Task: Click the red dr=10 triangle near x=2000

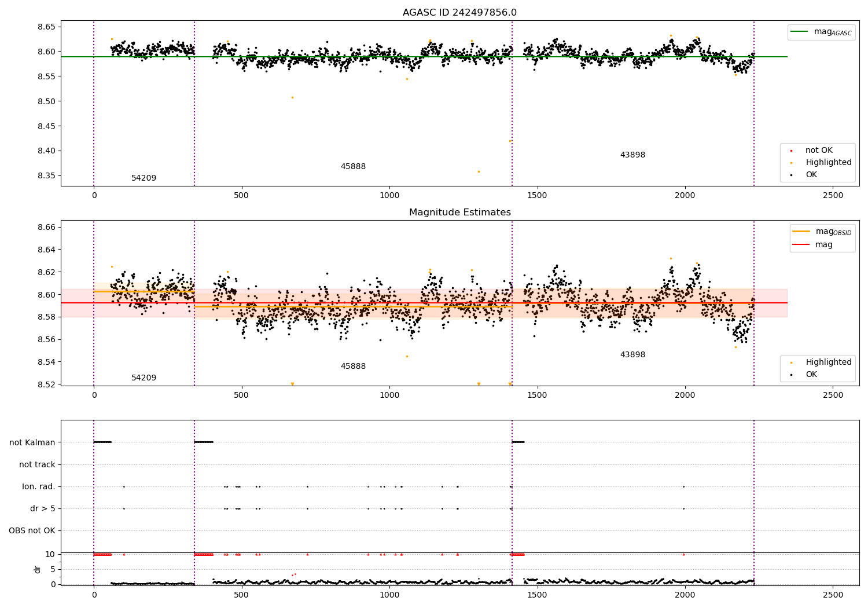Action: [683, 554]
